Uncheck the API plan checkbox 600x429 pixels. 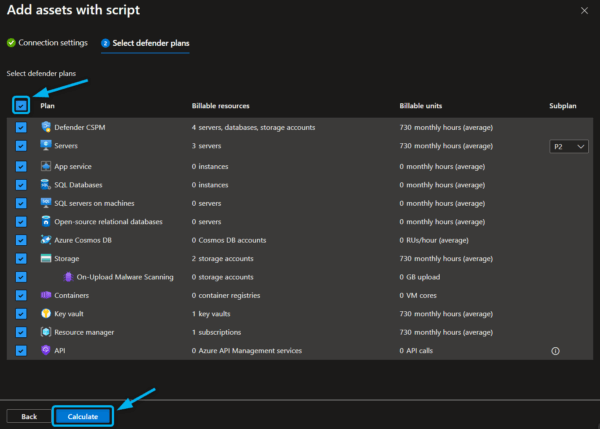[21, 351]
